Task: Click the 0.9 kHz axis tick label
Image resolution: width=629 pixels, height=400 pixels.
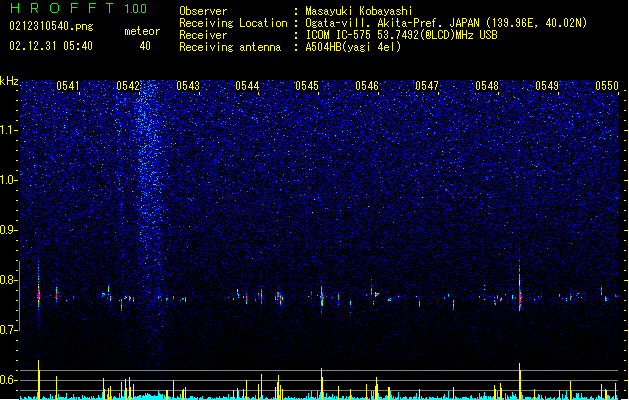Action: click(8, 230)
